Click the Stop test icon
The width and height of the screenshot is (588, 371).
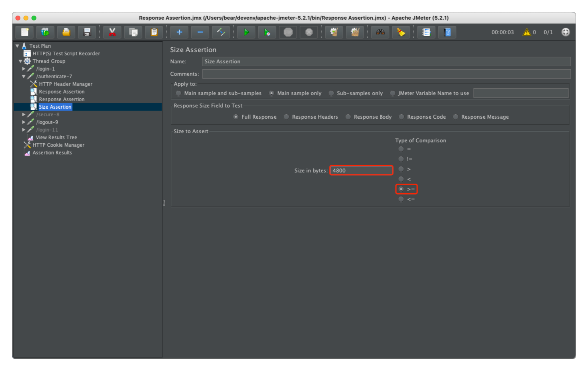click(288, 32)
